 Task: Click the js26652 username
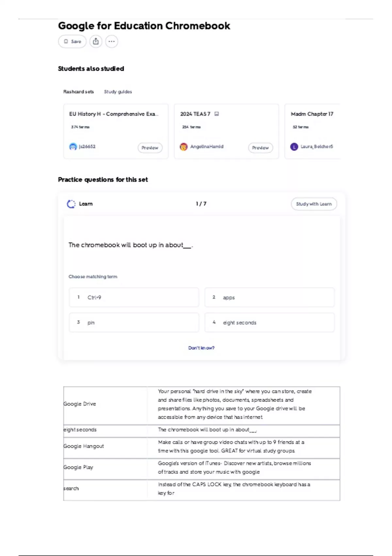click(x=87, y=147)
